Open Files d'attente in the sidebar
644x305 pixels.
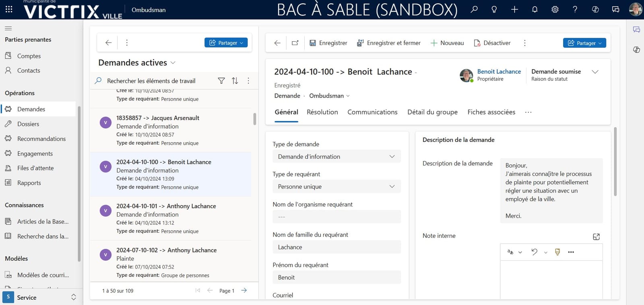[35, 168]
